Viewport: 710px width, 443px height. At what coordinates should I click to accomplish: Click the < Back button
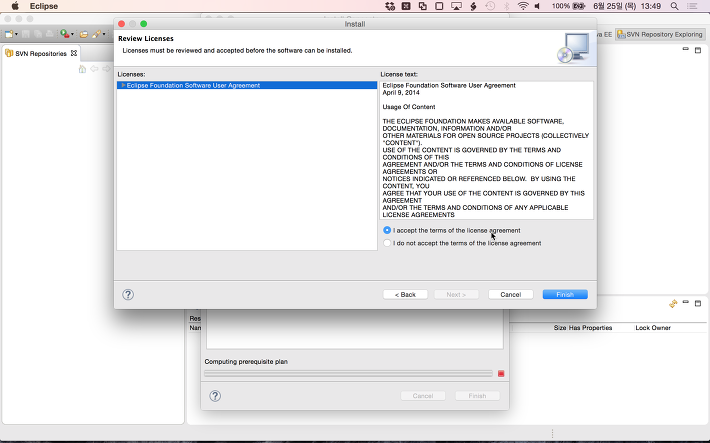point(405,294)
